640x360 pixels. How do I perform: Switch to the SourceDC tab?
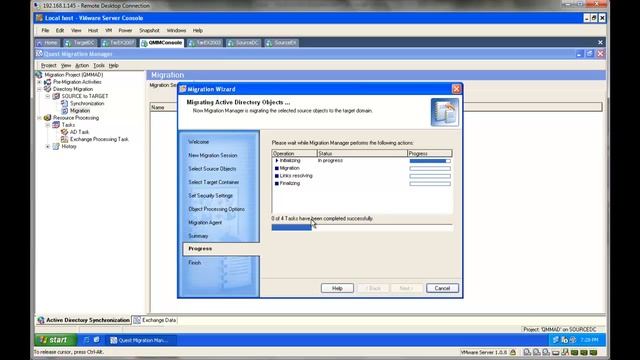(243, 43)
